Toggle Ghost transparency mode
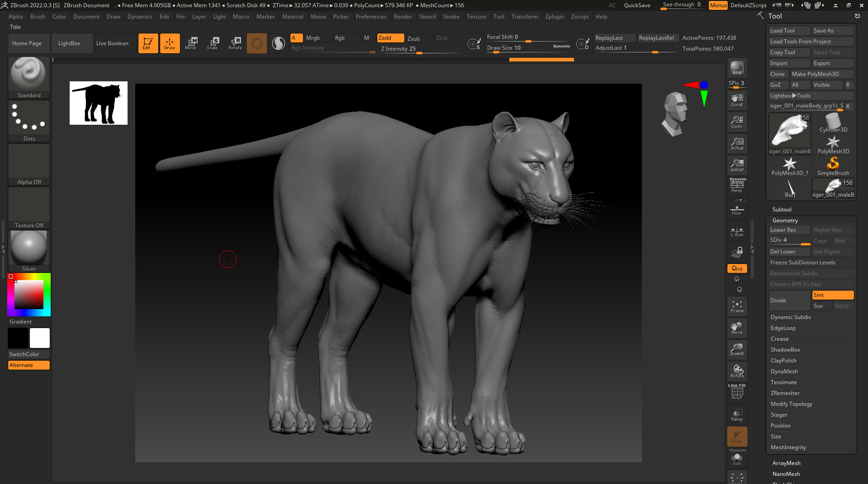Screen dimensions: 868x484 [x=737, y=437]
